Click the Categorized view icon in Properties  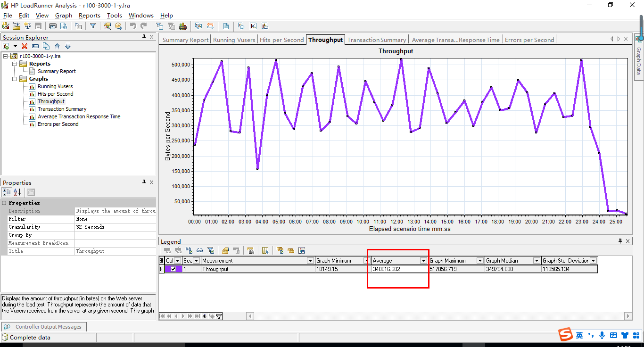pyautogui.click(x=7, y=192)
